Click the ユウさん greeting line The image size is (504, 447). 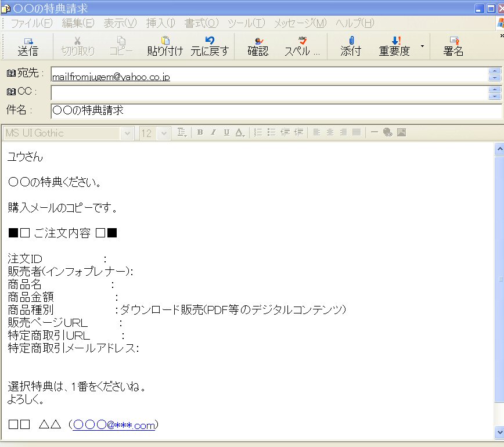25,157
